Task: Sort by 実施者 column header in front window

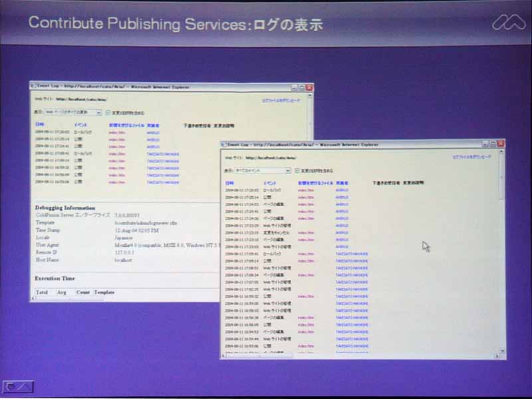Action: pyautogui.click(x=342, y=184)
